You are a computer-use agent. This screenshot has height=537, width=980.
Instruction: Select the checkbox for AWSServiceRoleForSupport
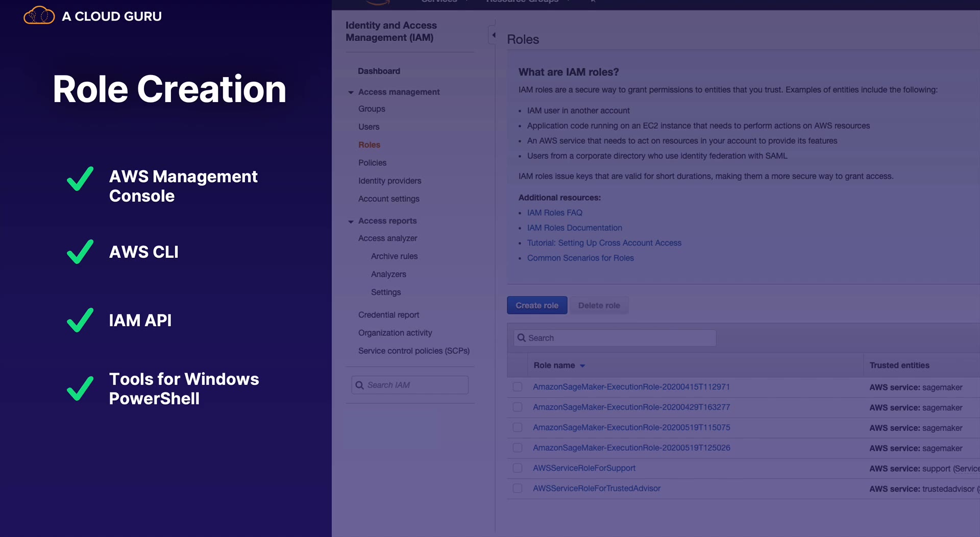pos(518,468)
